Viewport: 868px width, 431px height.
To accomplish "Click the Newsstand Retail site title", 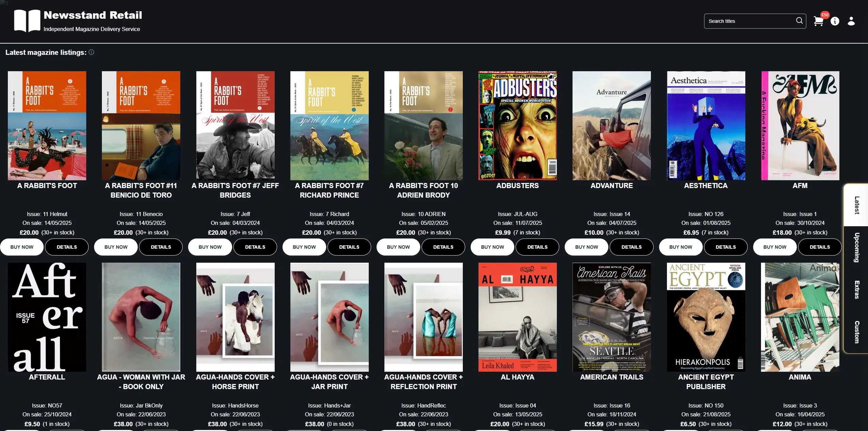I will pos(93,15).
